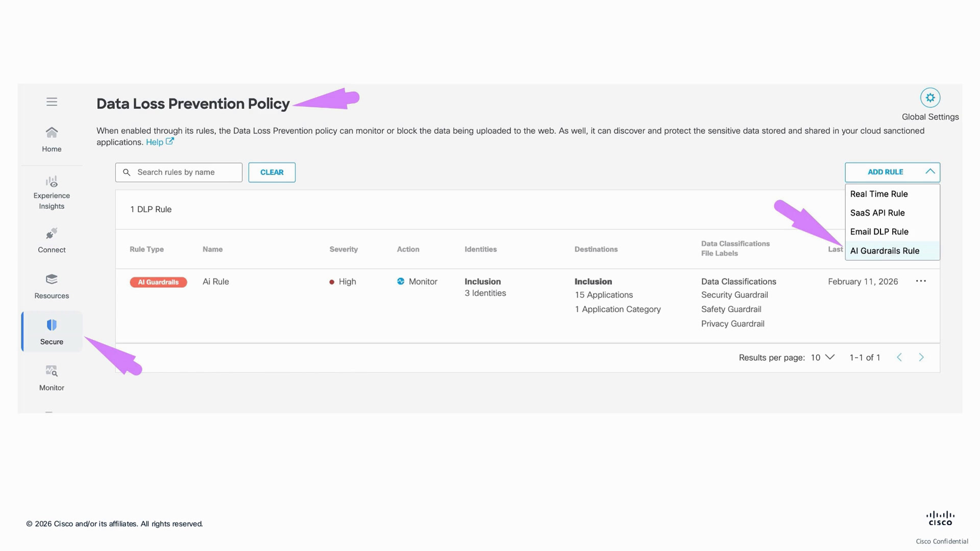This screenshot has width=980, height=551.
Task: Choose AI Guardrails Rule option
Action: [x=892, y=251]
